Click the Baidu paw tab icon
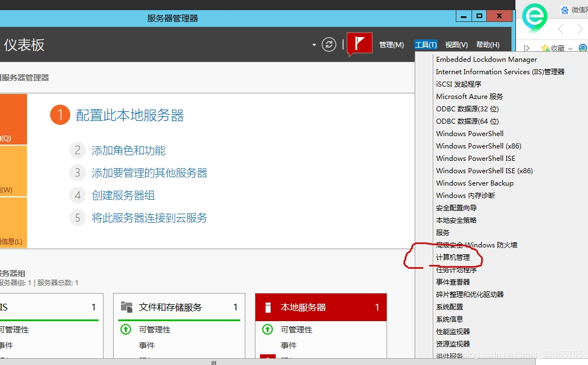The width and height of the screenshot is (588, 365). [564, 10]
